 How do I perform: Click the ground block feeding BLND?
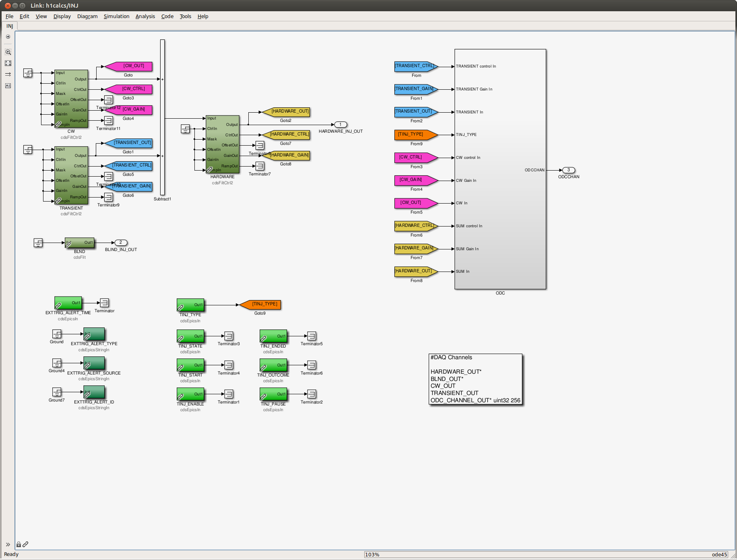pos(38,243)
